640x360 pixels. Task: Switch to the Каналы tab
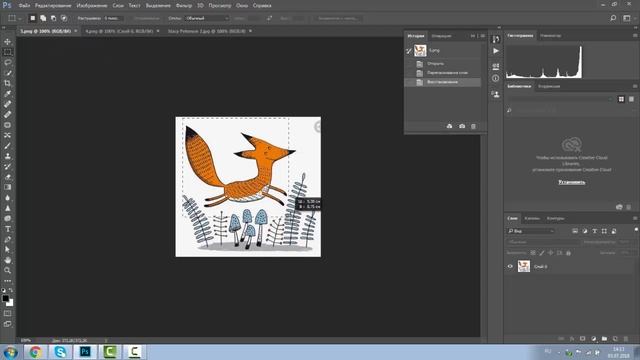click(x=532, y=218)
